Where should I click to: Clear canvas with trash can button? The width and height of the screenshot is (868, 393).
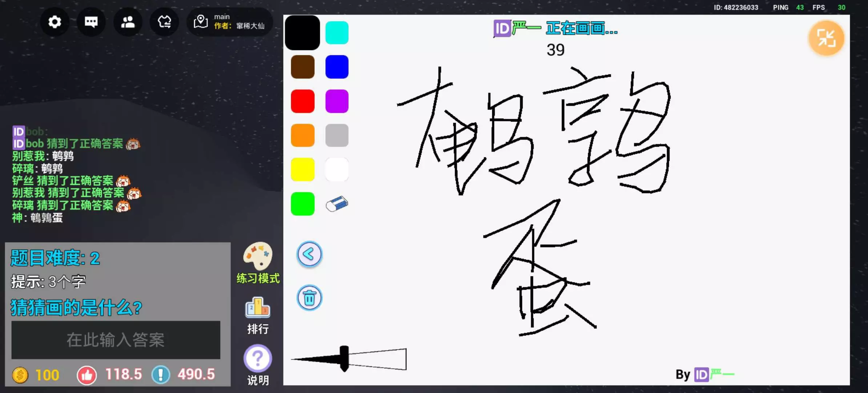309,298
